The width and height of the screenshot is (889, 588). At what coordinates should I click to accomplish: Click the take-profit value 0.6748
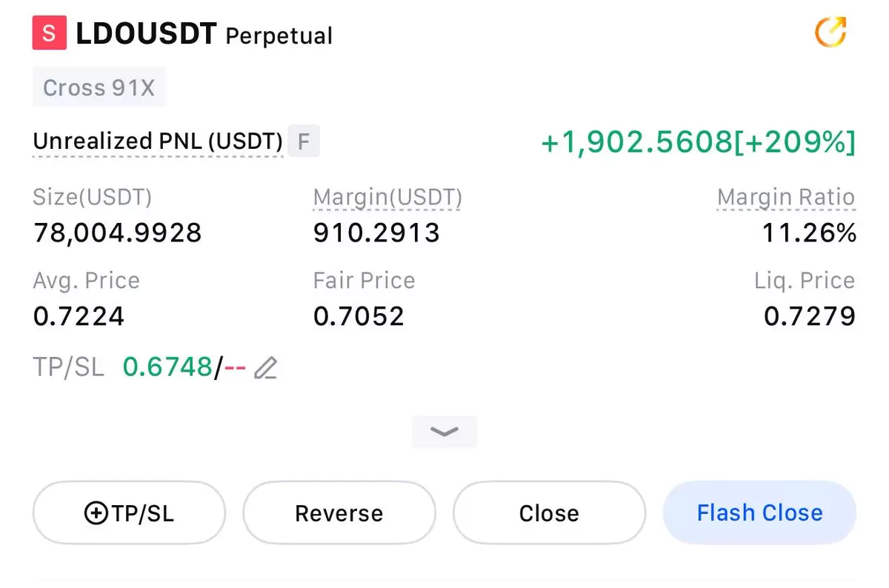167,367
